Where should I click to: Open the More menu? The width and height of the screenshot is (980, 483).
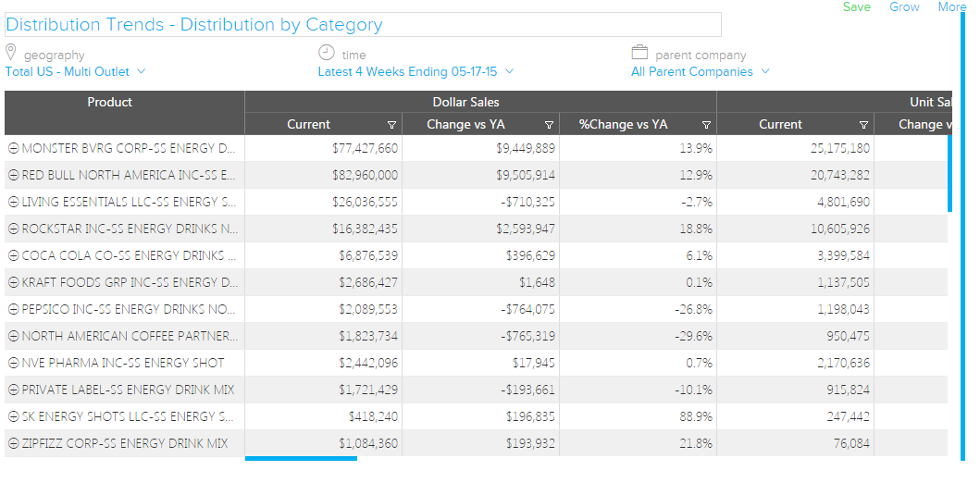951,7
